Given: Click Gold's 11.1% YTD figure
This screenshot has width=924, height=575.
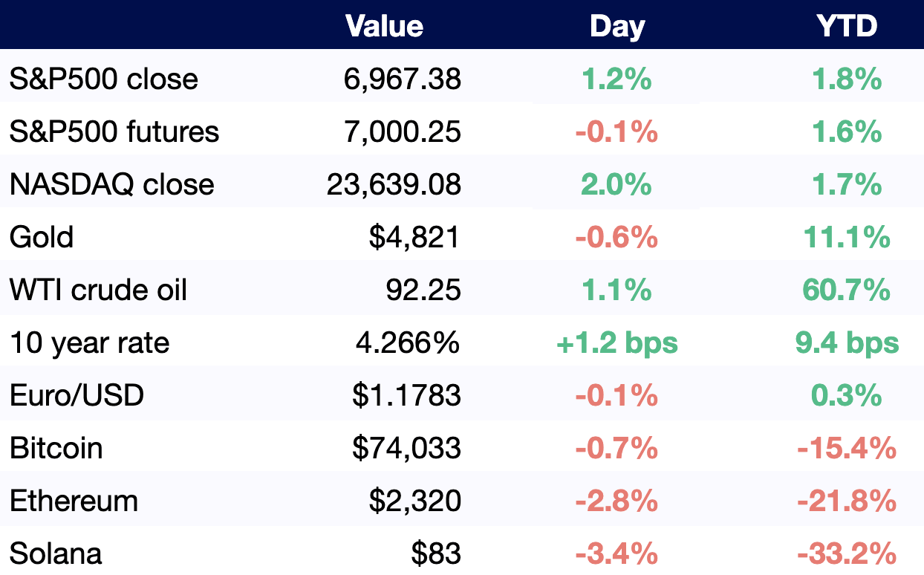Looking at the screenshot, I should [846, 237].
